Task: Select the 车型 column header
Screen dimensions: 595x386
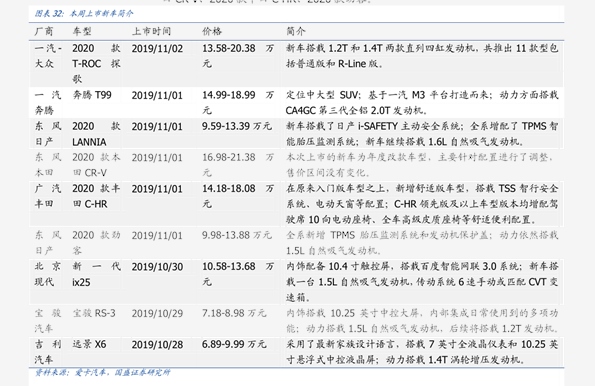Action: [82, 31]
